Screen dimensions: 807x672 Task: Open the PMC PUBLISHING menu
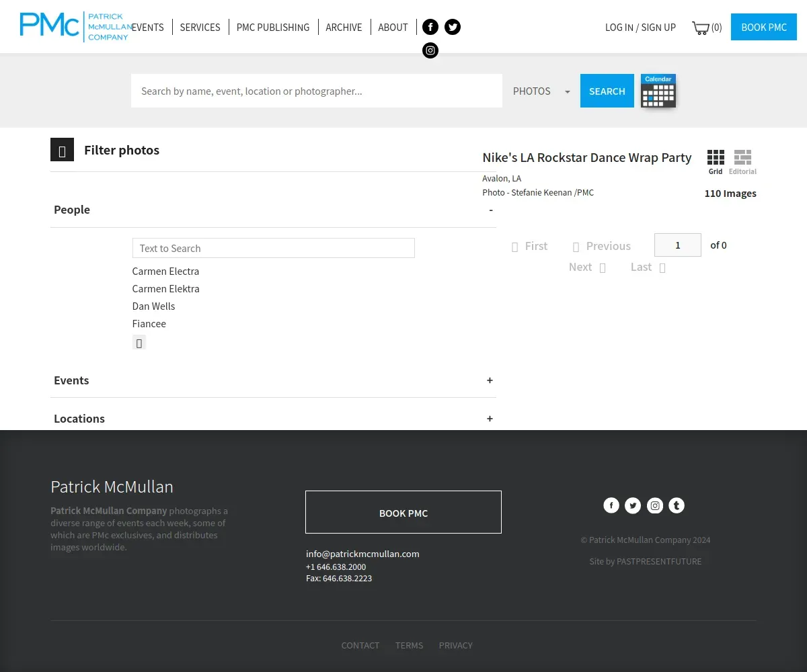tap(273, 28)
